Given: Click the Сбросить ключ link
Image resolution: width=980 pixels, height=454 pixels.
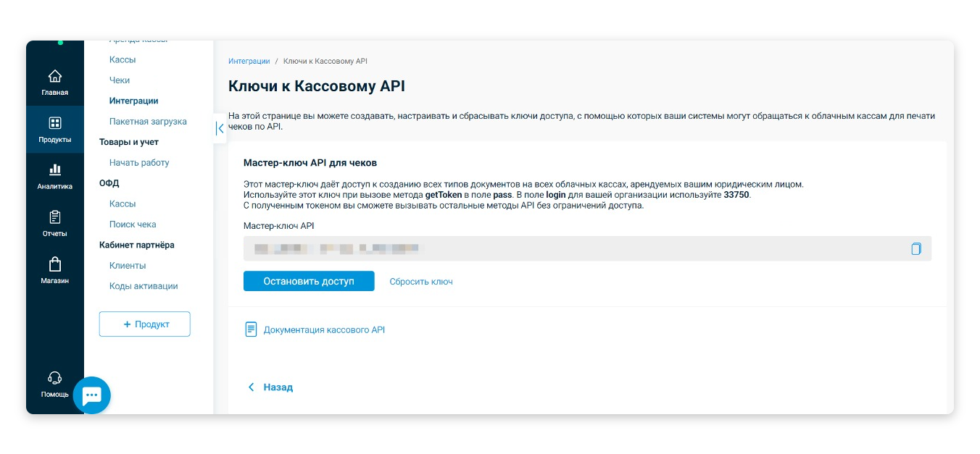Looking at the screenshot, I should point(421,282).
